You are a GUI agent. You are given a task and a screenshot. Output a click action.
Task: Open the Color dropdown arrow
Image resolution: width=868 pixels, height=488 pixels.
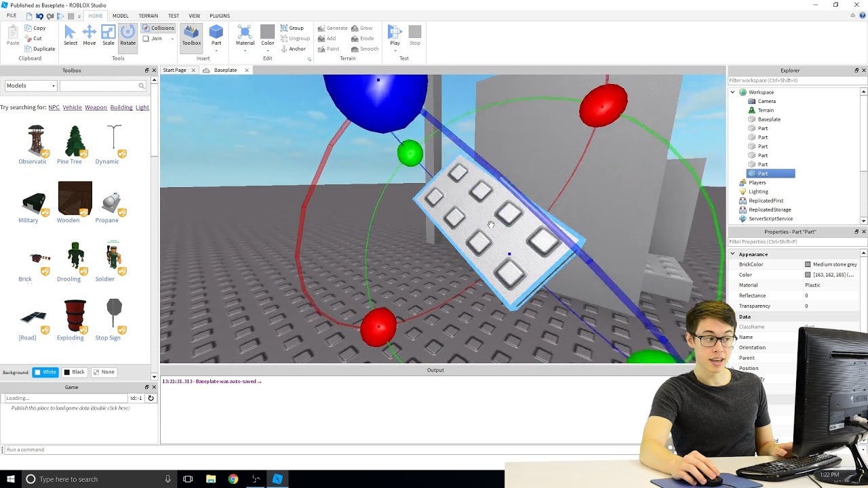pyautogui.click(x=268, y=49)
